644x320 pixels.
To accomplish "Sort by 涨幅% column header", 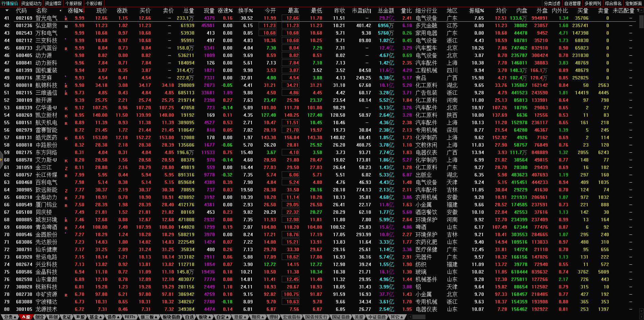I will (76, 11).
